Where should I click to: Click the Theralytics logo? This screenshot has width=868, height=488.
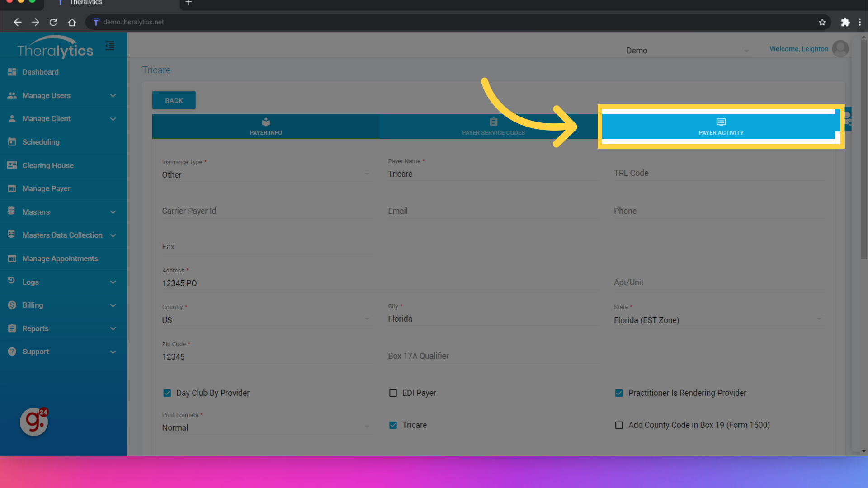tap(55, 47)
